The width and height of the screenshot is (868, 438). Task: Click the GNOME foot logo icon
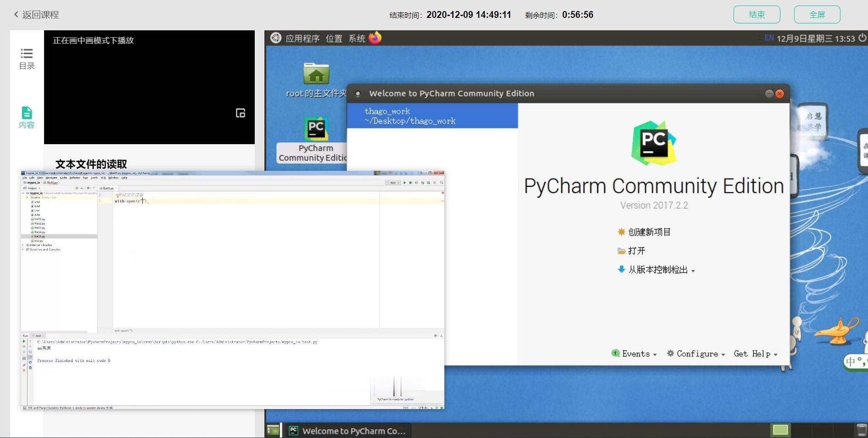276,38
